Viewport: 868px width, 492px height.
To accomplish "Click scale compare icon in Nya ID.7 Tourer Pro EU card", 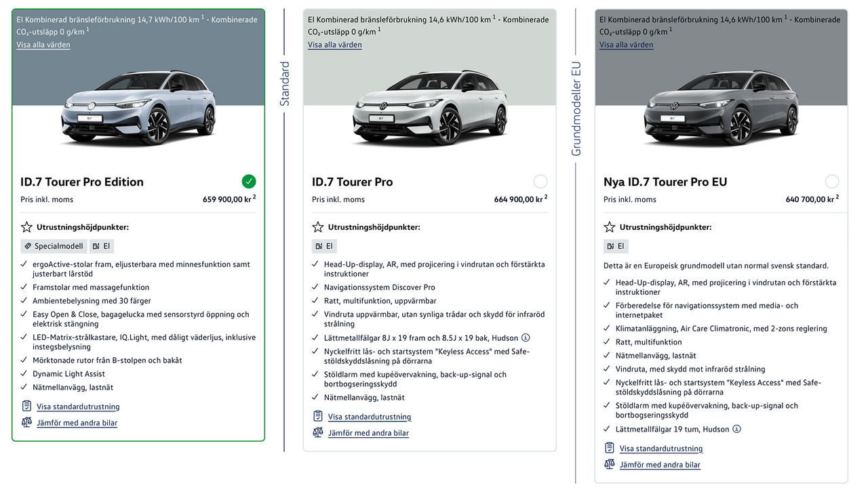I will [610, 464].
